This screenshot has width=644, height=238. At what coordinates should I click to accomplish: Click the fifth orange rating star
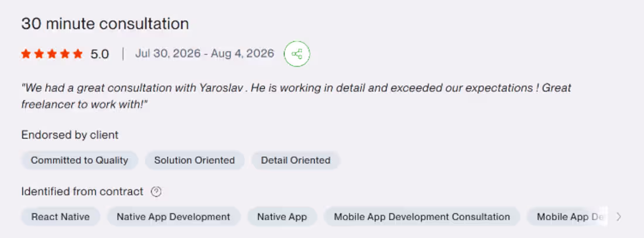(x=78, y=54)
